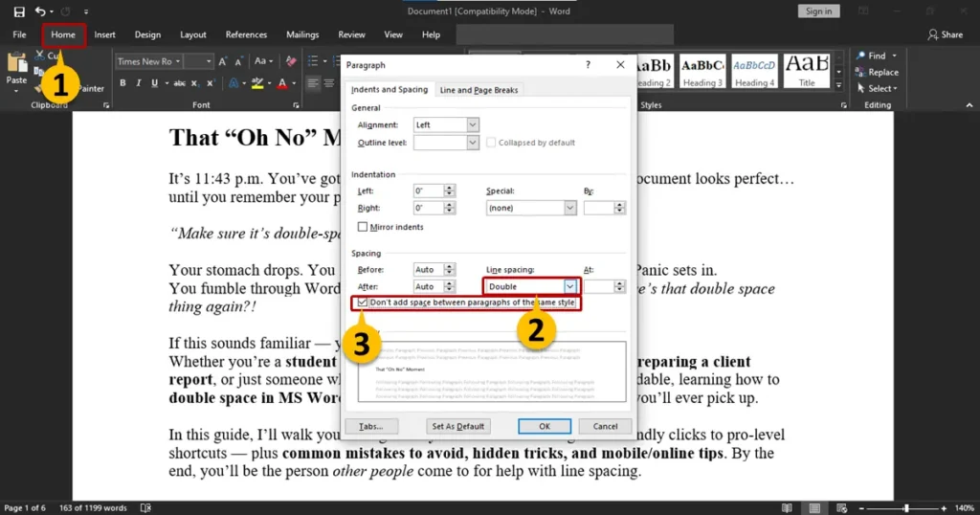
Task: Click the Set As Default button
Action: 458,426
